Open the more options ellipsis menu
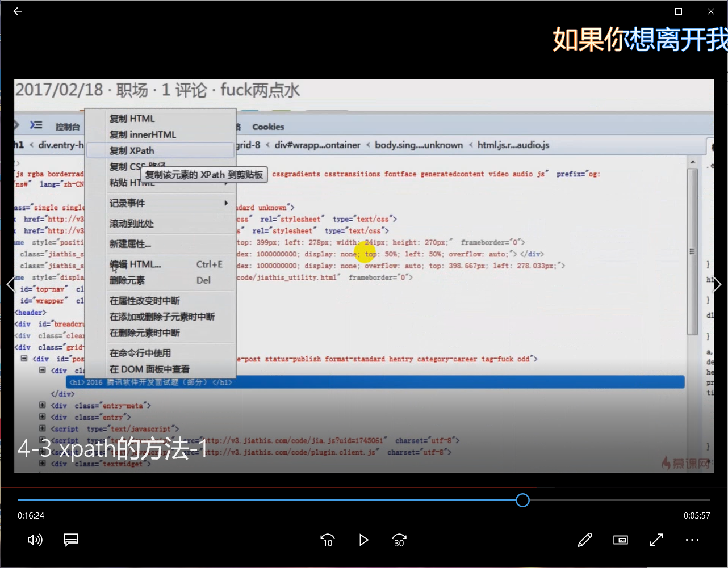This screenshot has width=728, height=568. click(x=692, y=540)
